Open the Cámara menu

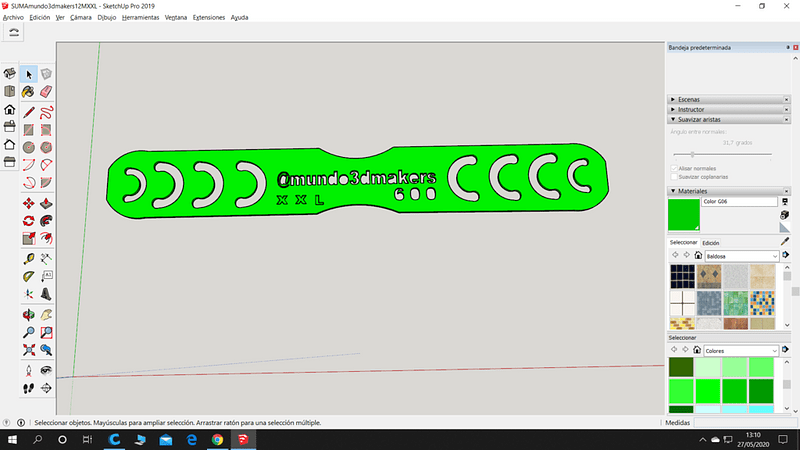click(81, 17)
